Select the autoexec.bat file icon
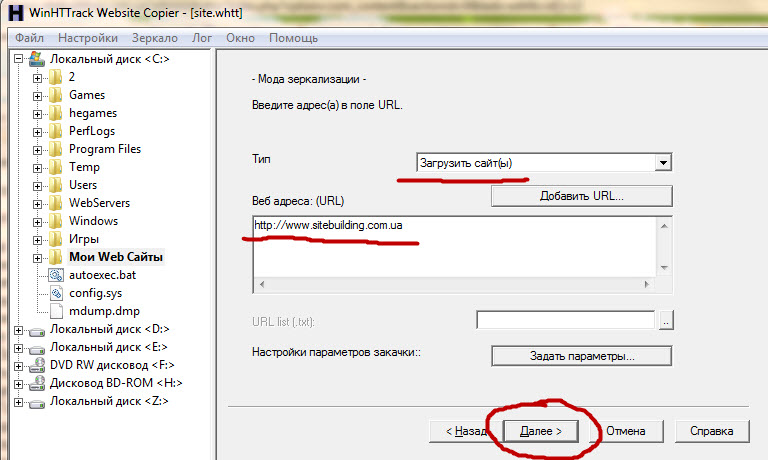 coord(56,275)
